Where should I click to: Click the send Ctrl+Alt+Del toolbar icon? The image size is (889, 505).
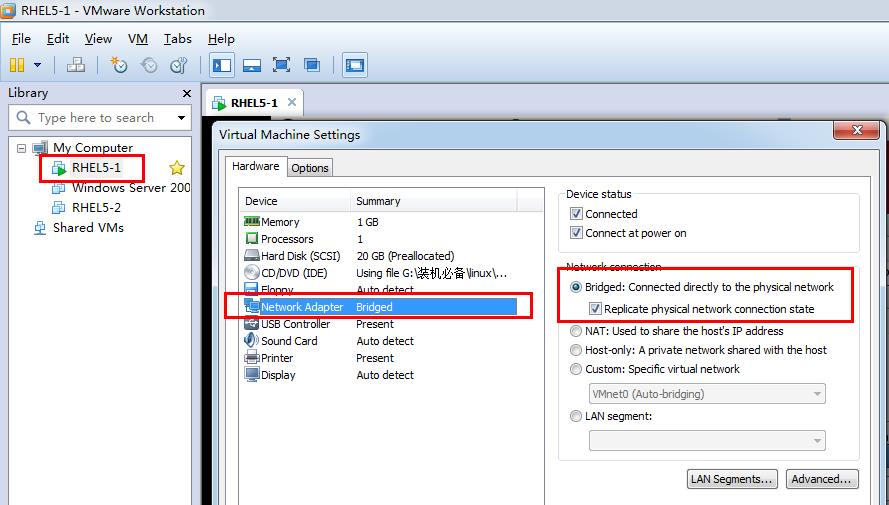75,65
